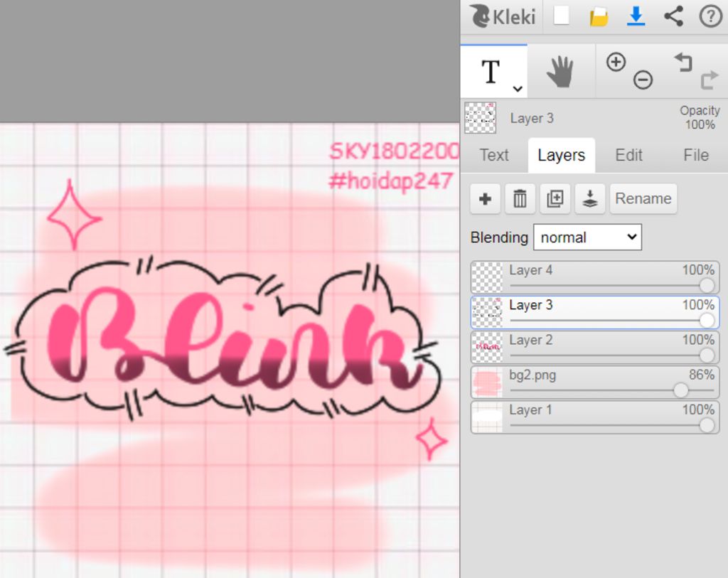Image resolution: width=728 pixels, height=578 pixels.
Task: Duplicate the selected layer
Action: [555, 198]
